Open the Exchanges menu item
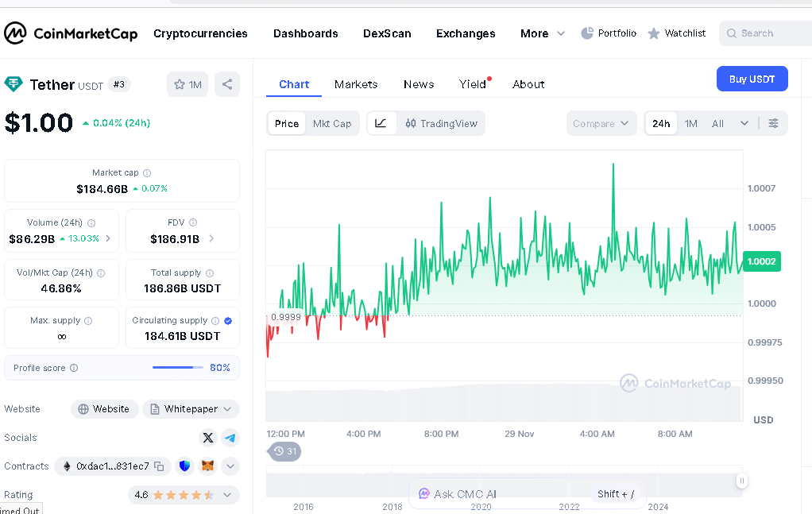This screenshot has width=812, height=514. [466, 33]
